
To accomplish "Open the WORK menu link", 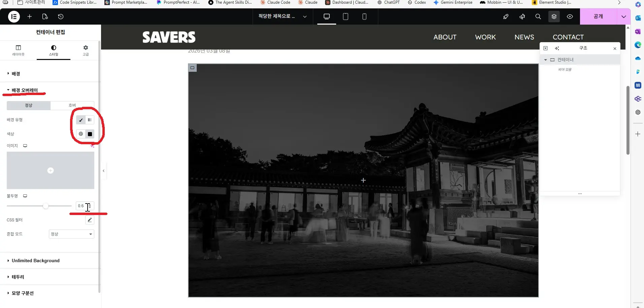I will pos(485,37).
